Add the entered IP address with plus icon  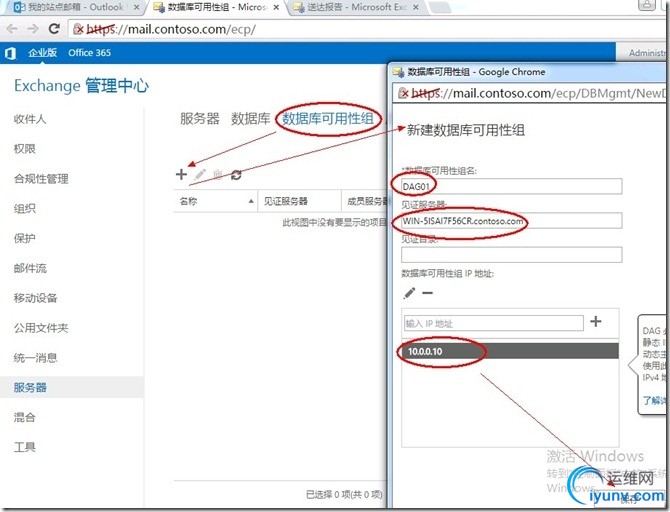[596, 321]
